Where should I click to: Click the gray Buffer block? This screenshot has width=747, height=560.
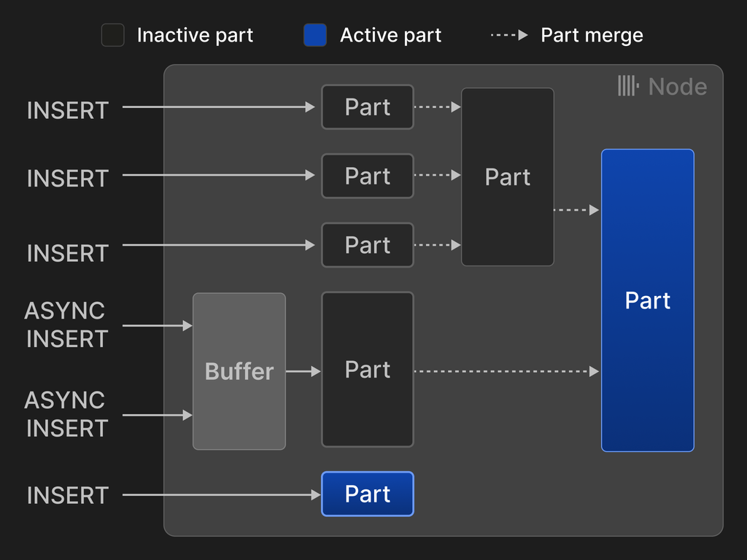239,370
